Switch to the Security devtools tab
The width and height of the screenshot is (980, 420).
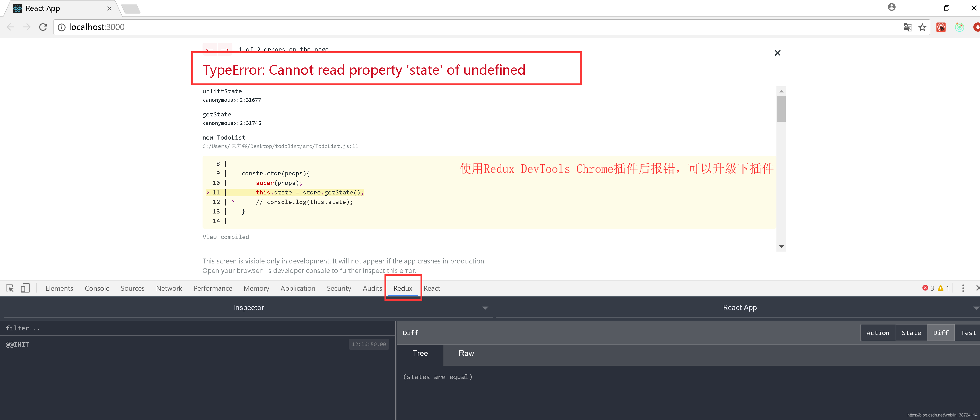339,288
